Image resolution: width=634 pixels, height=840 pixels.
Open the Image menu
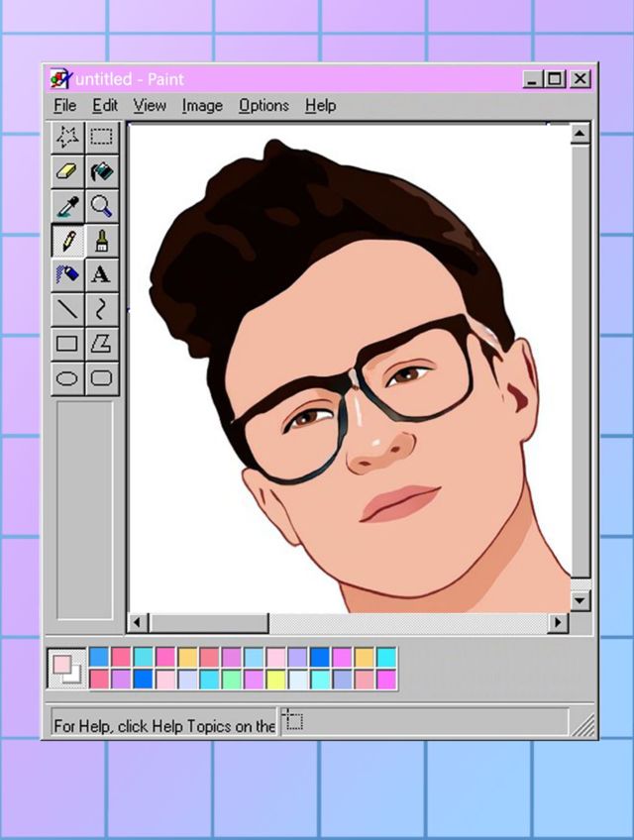202,106
